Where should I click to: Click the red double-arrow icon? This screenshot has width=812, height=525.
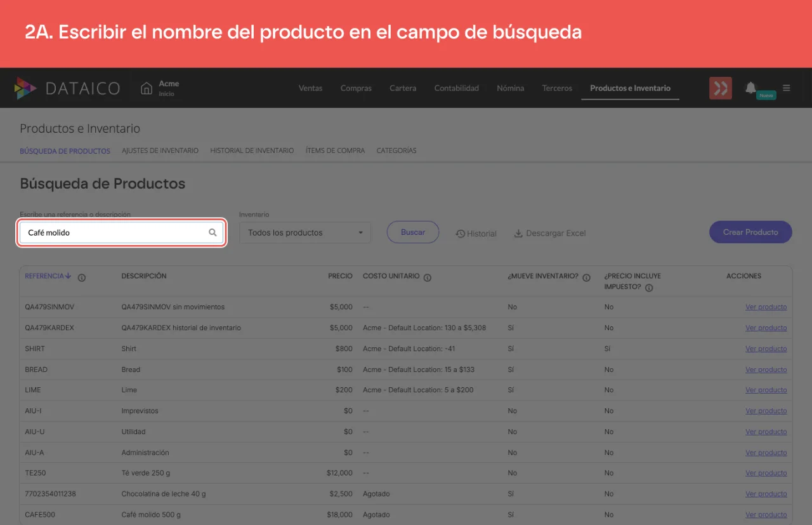721,88
